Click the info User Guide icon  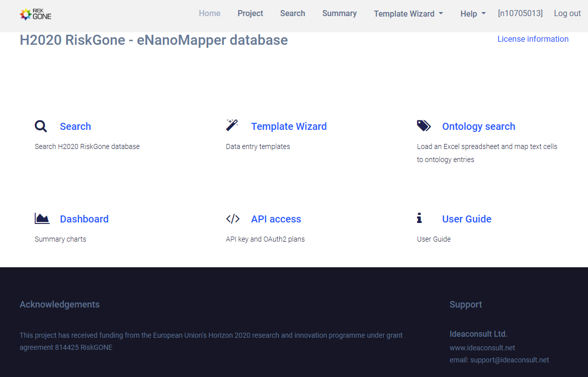point(419,218)
